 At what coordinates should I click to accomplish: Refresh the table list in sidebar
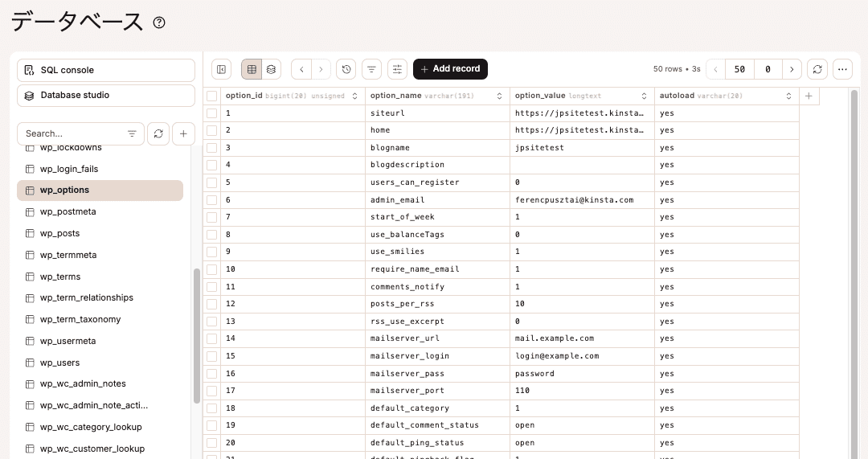(158, 133)
